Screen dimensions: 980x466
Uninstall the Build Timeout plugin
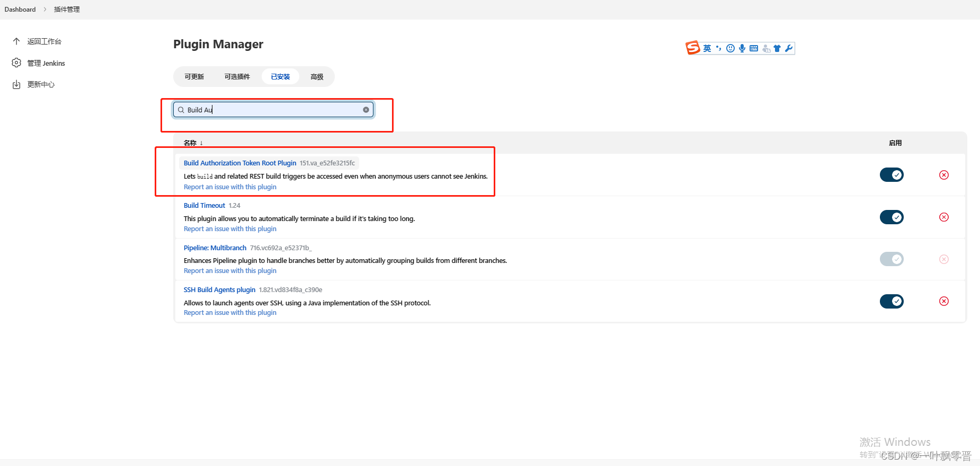pos(944,217)
